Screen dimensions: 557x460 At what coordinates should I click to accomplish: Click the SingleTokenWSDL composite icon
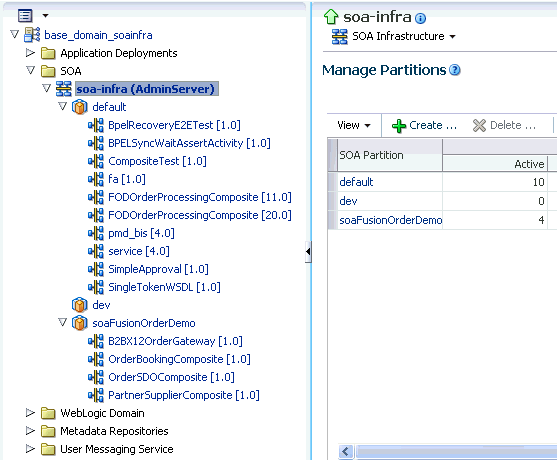[96, 287]
